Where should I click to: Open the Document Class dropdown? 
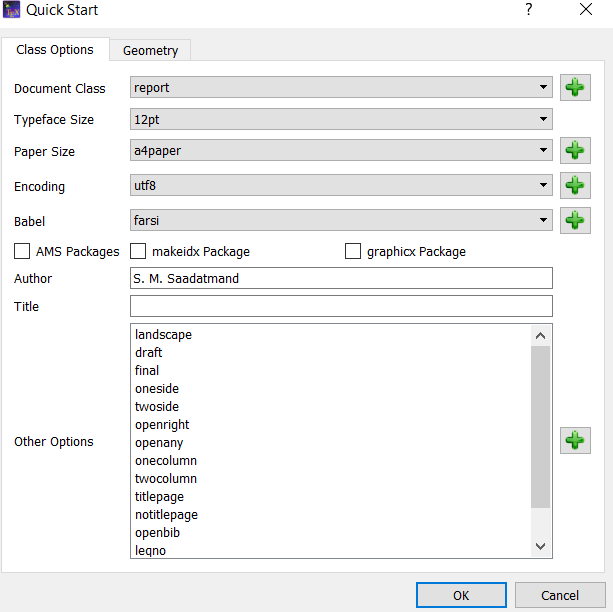pyautogui.click(x=341, y=87)
